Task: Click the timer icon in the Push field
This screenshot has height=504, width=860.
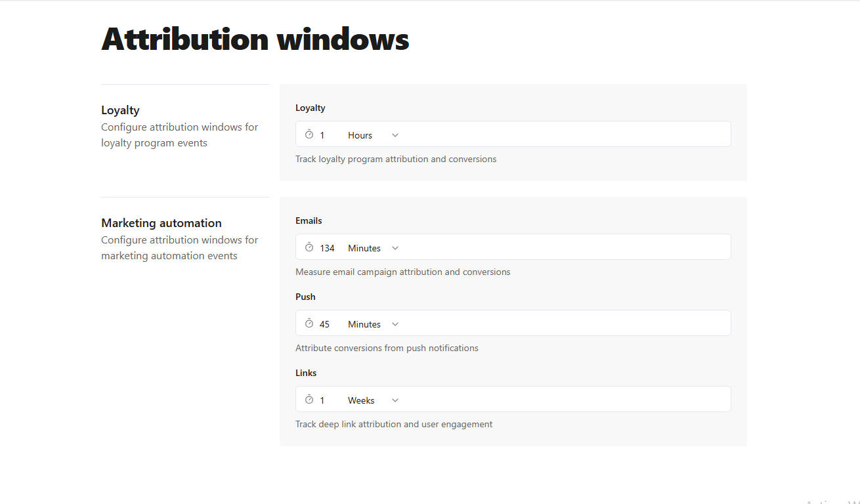Action: tap(309, 323)
